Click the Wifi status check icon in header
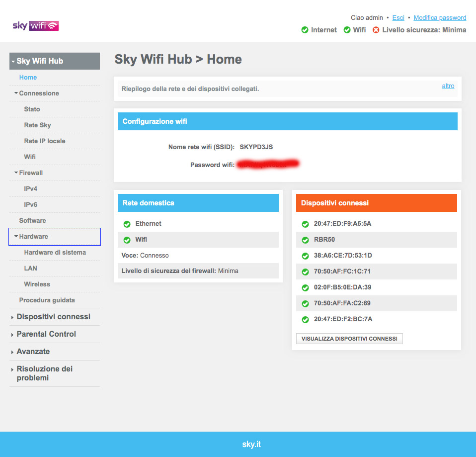Viewport: 476px width, 457px height. click(x=347, y=30)
